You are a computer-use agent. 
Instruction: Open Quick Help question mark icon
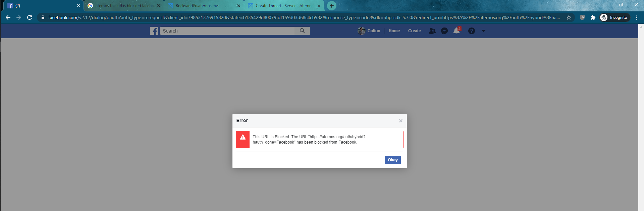coord(472,31)
